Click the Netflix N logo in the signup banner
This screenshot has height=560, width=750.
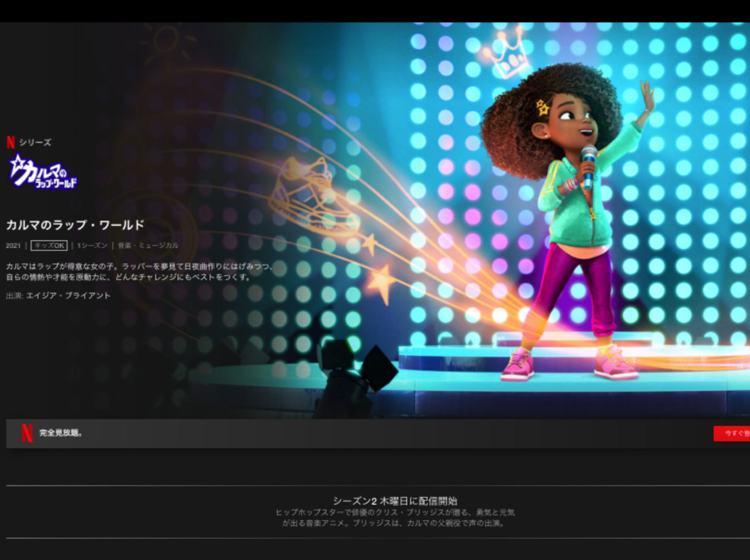(x=27, y=433)
